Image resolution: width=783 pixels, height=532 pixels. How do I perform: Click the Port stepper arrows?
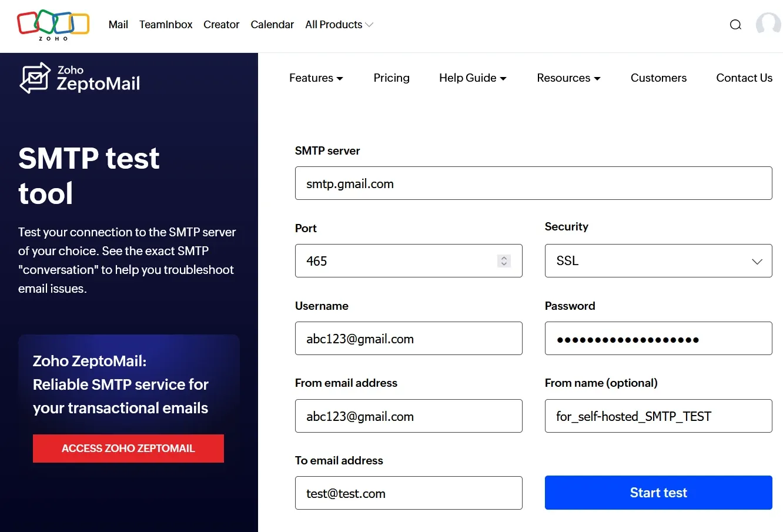click(504, 261)
